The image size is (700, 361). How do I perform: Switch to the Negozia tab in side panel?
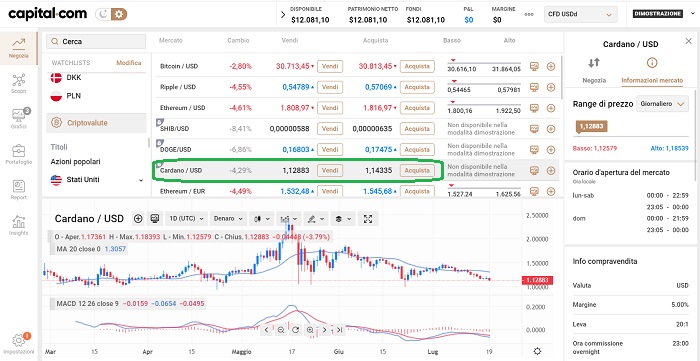coord(594,71)
